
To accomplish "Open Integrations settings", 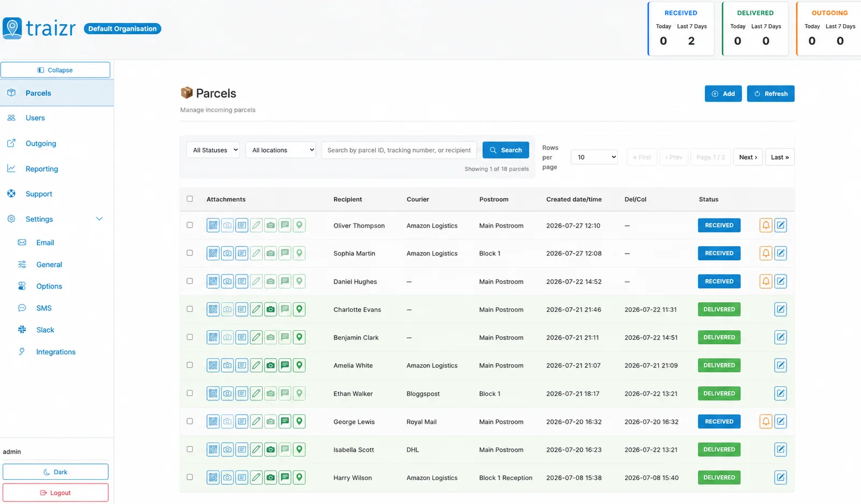I will (x=55, y=352).
